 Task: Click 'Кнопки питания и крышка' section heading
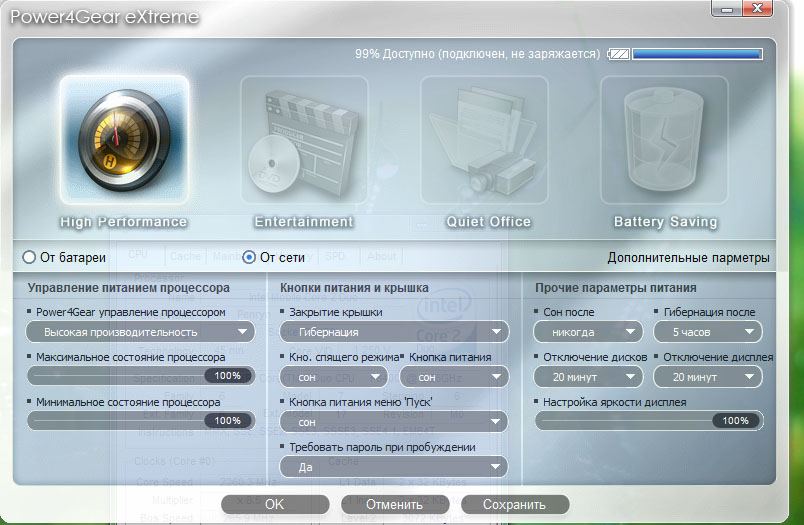(354, 288)
